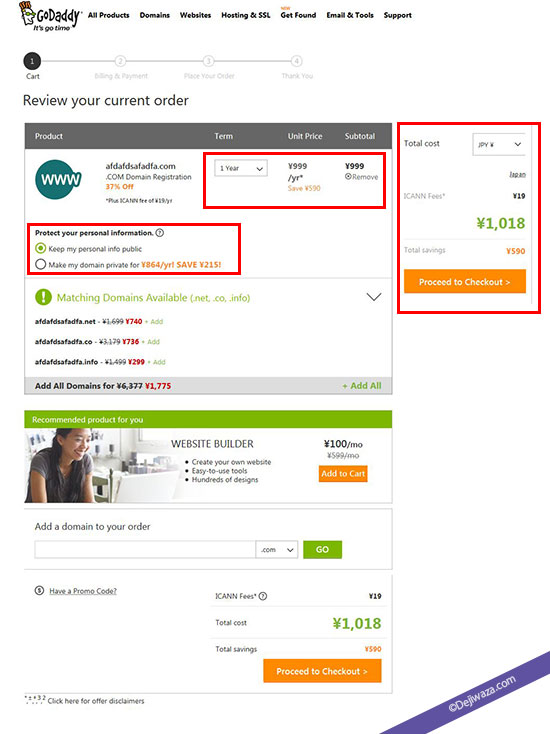The image size is (550, 734).
Task: Click the green exclamation Matching Domains icon
Action: [x=43, y=297]
